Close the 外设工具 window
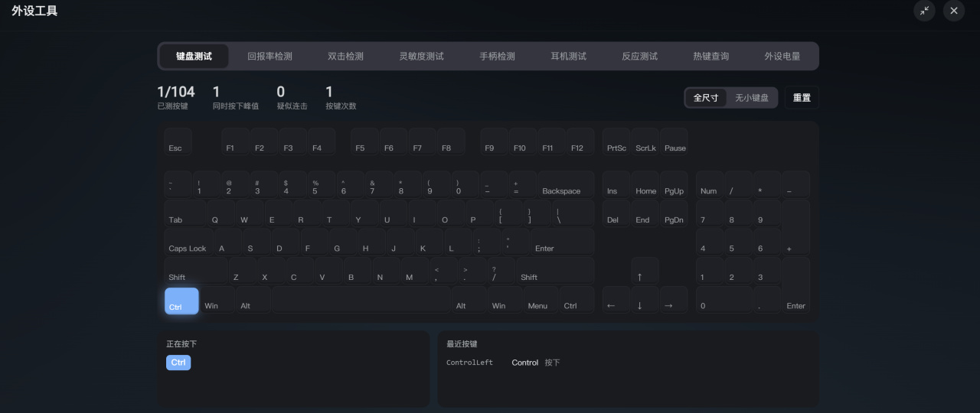Screen dimensions: 980x413 point(954,11)
